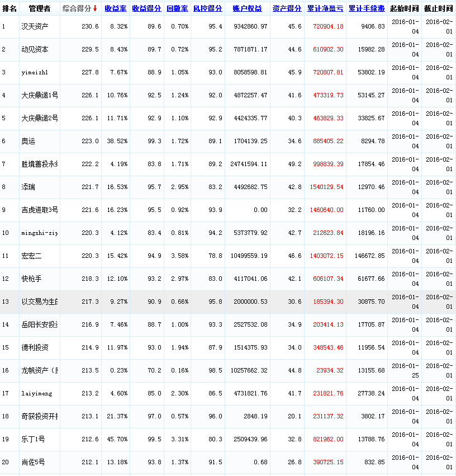Click the 排名 column header
The image size is (456, 476).
pos(9,8)
